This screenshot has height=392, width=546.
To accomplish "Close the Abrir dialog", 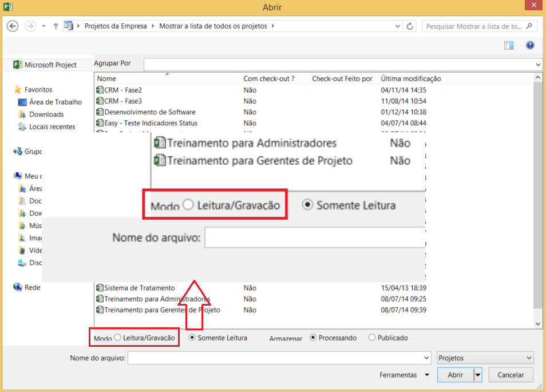I will 534,5.
